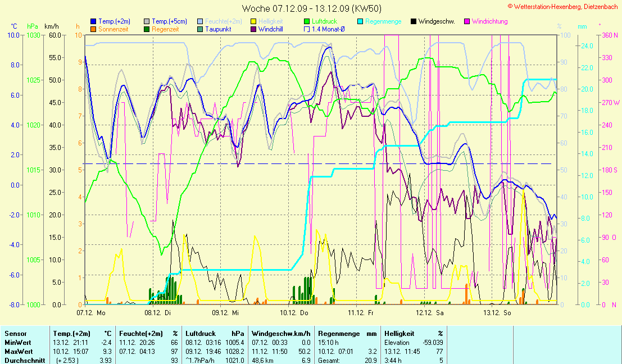Click the yellow Helligkeit legend square
Viewport: 622px width, 364px height.
point(253,21)
